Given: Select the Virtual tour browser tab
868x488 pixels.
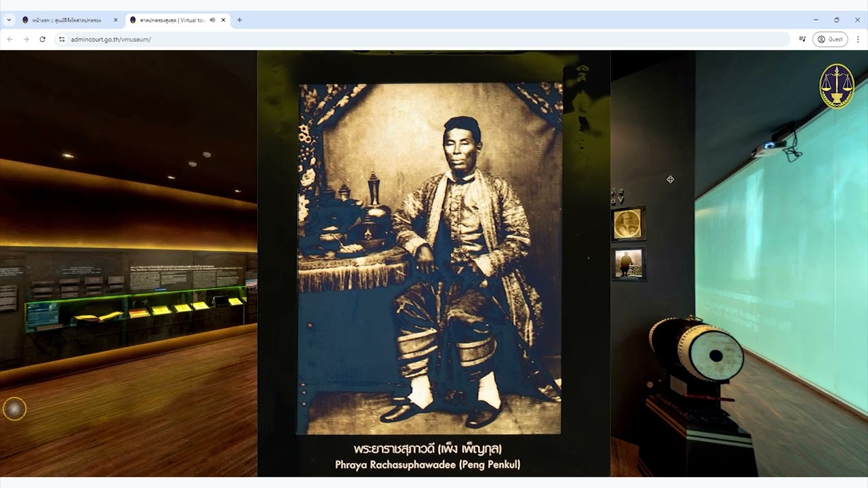Looking at the screenshot, I should tap(178, 20).
